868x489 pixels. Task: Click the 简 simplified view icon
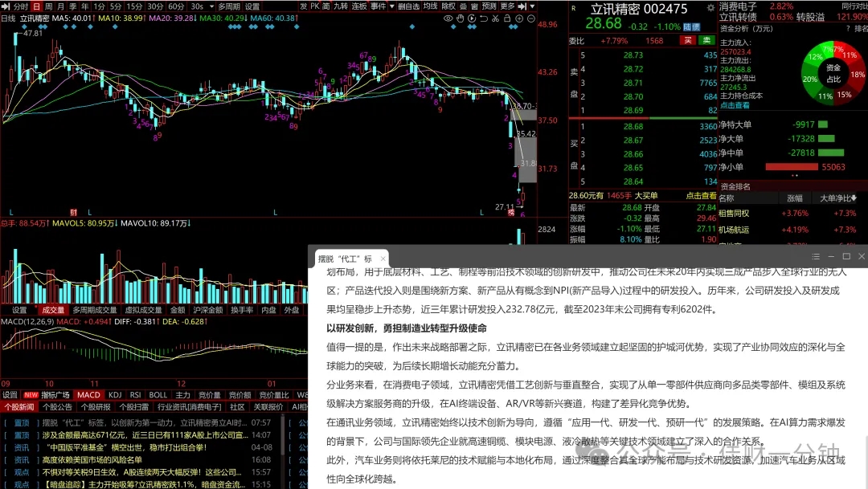coord(326,6)
